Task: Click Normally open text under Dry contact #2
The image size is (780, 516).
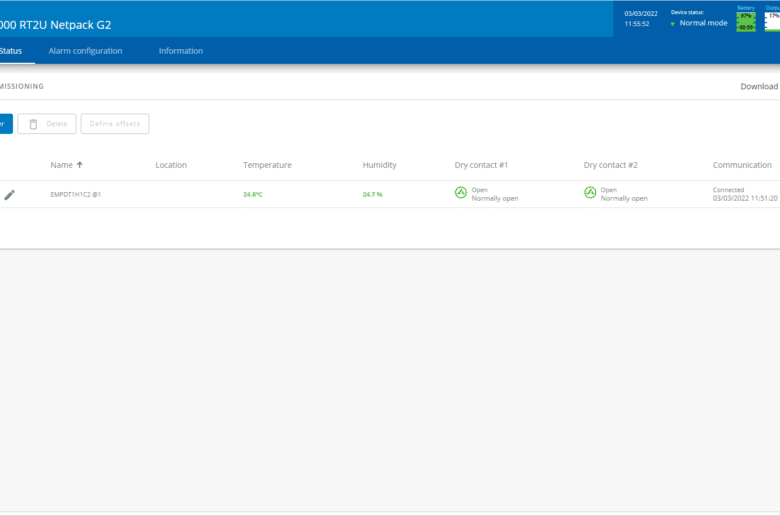Action: pyautogui.click(x=624, y=199)
